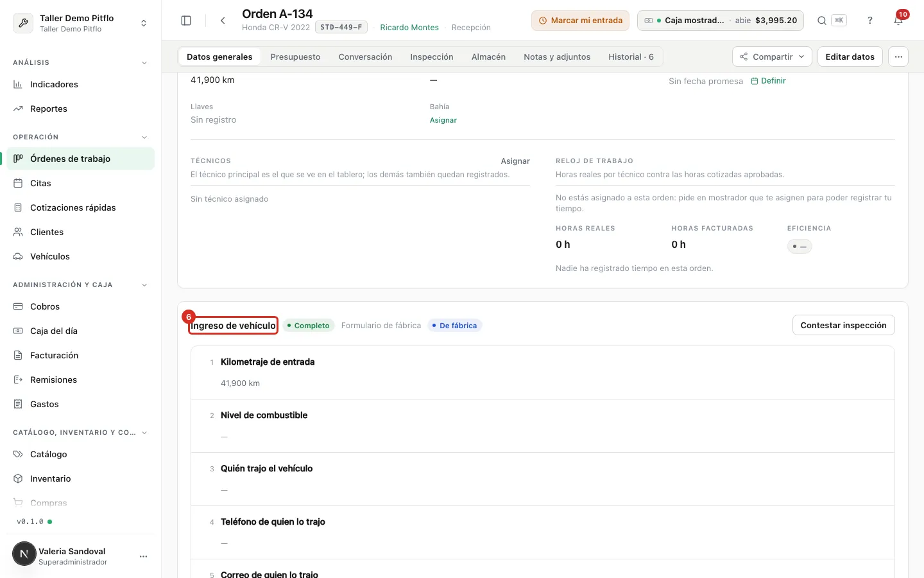
Task: Open the Compartir dropdown
Action: [x=772, y=57]
